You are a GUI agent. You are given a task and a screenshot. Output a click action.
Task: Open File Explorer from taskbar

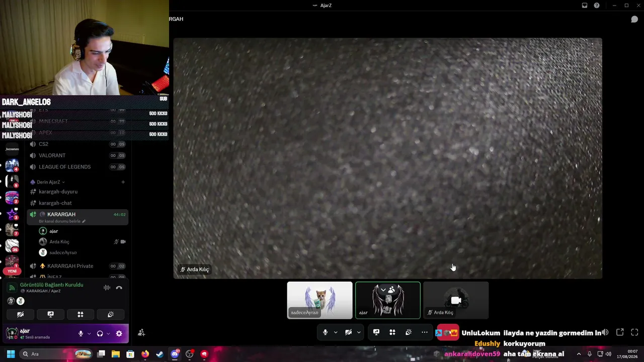[116, 354]
